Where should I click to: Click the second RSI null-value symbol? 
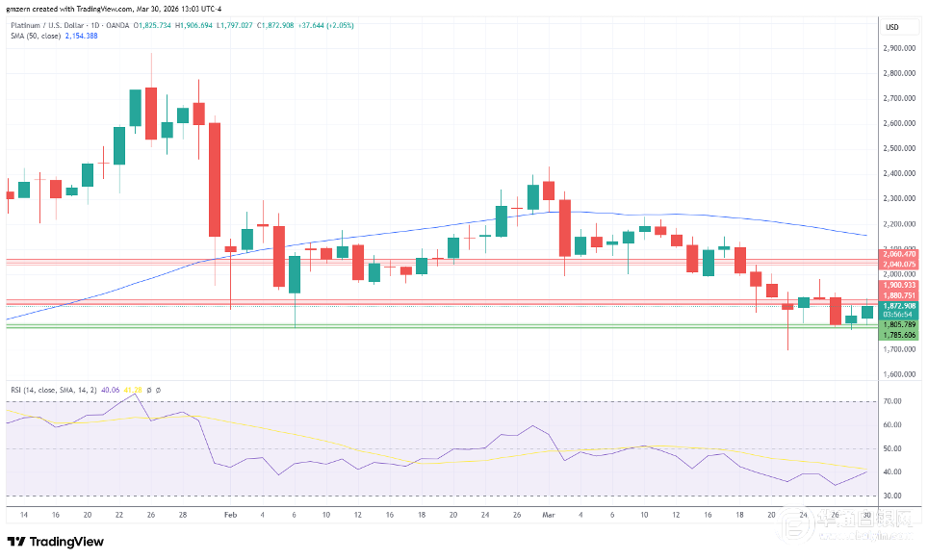tap(157, 390)
